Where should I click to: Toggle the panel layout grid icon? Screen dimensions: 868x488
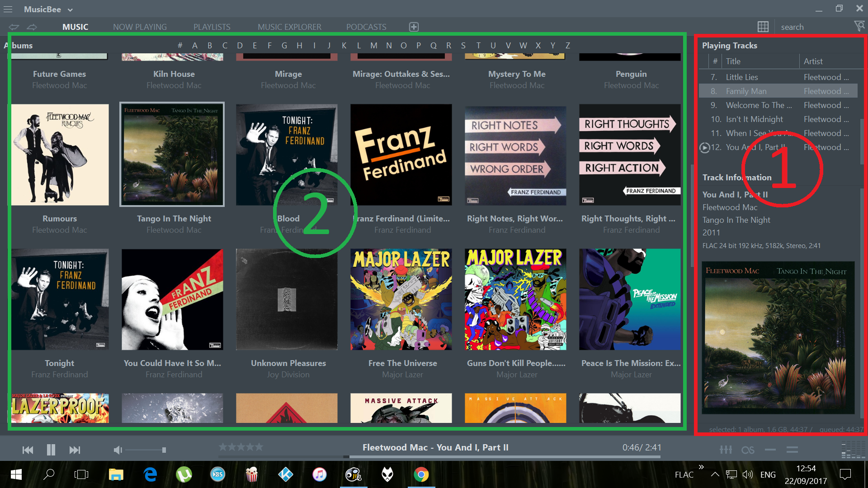pos(763,27)
